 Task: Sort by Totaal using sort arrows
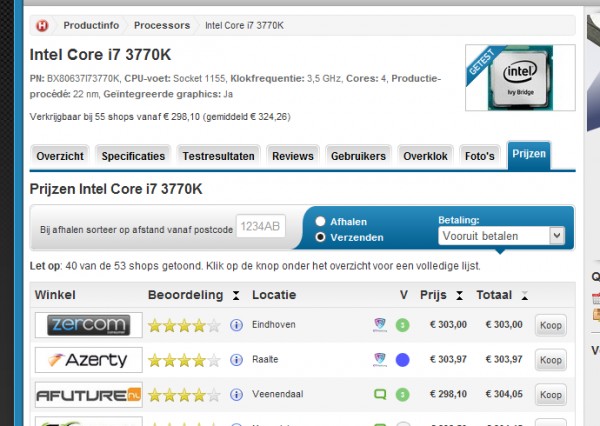525,295
